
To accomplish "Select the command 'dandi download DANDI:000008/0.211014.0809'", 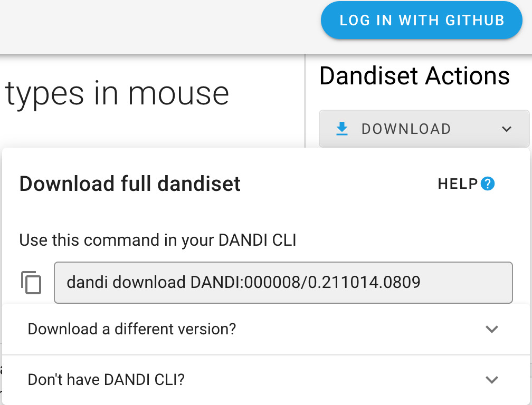I will (x=243, y=283).
